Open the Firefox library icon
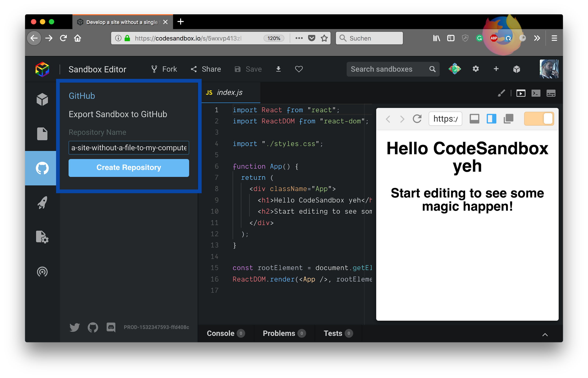Image resolution: width=588 pixels, height=378 pixels. point(436,38)
